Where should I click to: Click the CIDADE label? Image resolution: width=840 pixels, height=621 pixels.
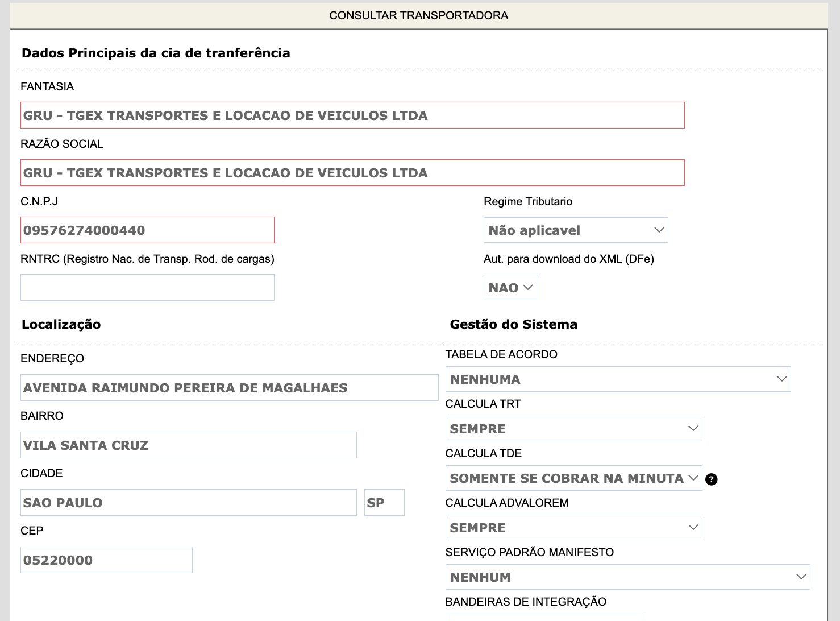(41, 473)
